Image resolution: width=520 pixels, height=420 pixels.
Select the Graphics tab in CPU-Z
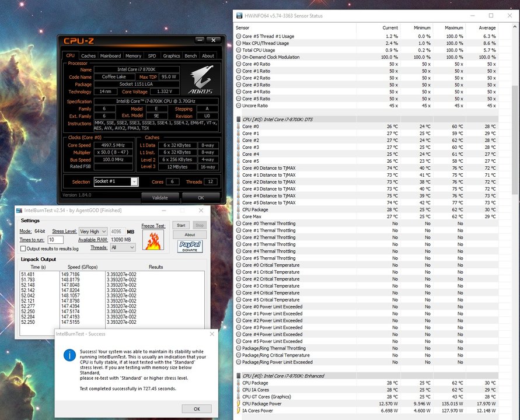[x=172, y=55]
